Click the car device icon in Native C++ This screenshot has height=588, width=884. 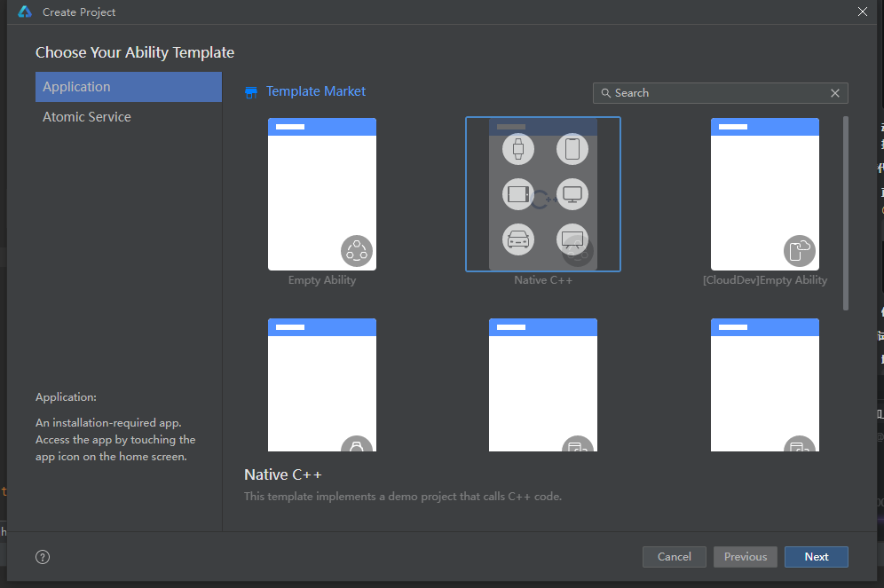pyautogui.click(x=518, y=239)
